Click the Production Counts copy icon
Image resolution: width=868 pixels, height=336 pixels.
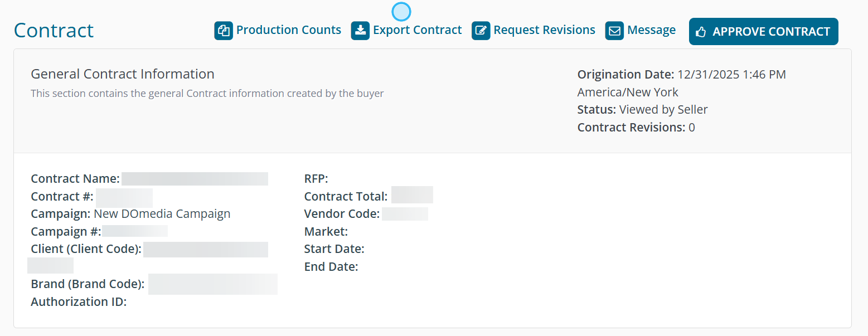click(224, 31)
